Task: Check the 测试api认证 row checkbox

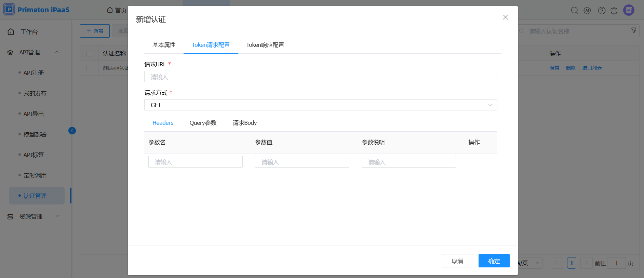Action: pos(90,68)
